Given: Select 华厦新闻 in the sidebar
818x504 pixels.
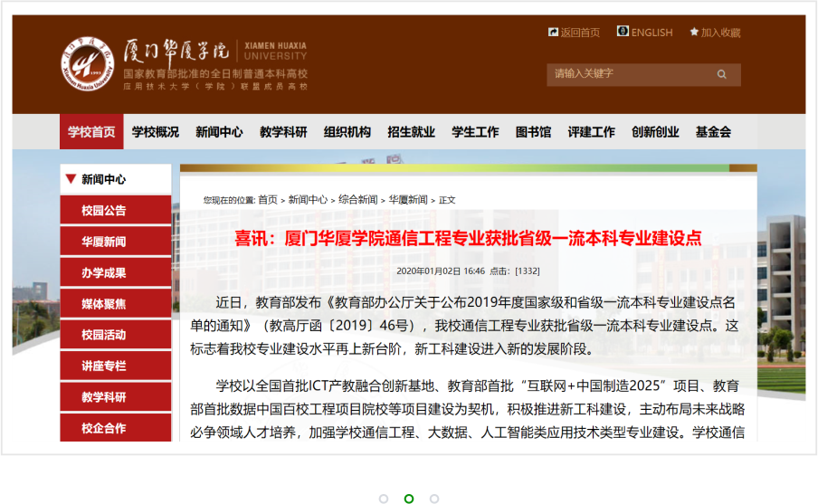Looking at the screenshot, I should tap(116, 242).
